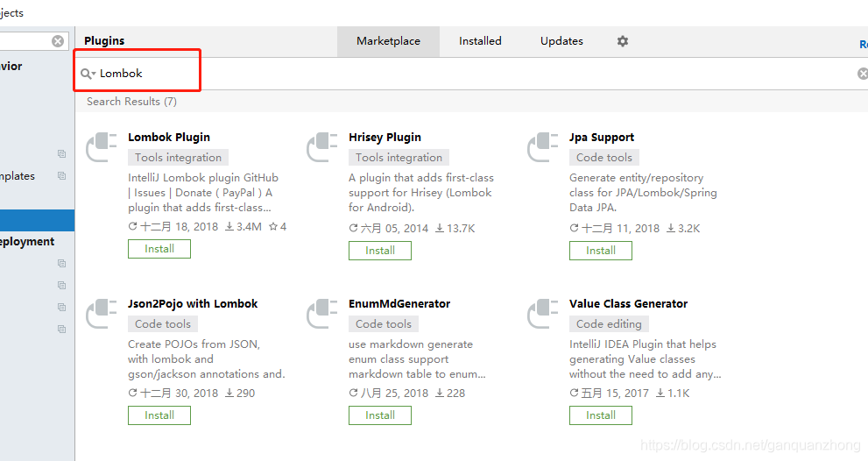This screenshot has width=868, height=461.
Task: Click the Value Class Generator 1.1K downloads
Action: 673,394
